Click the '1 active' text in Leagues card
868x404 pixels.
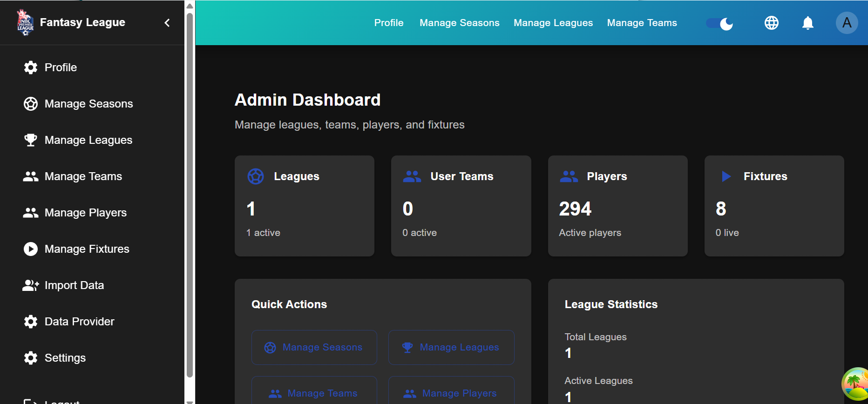coord(263,233)
